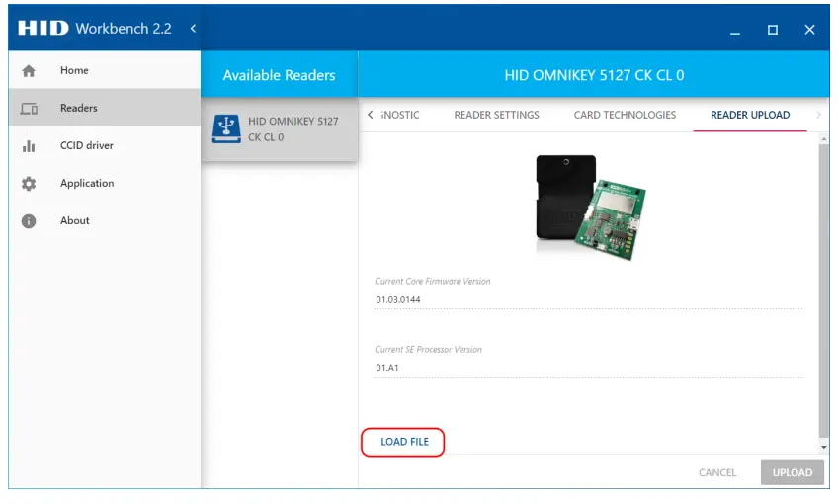Click the HID OMNIKEY 5127 CK CL 0 title

point(594,75)
